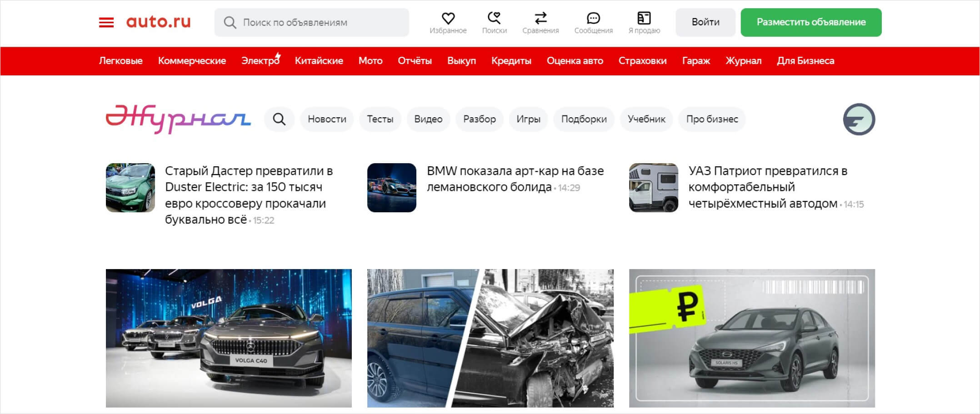Open the Электро category

click(x=259, y=60)
